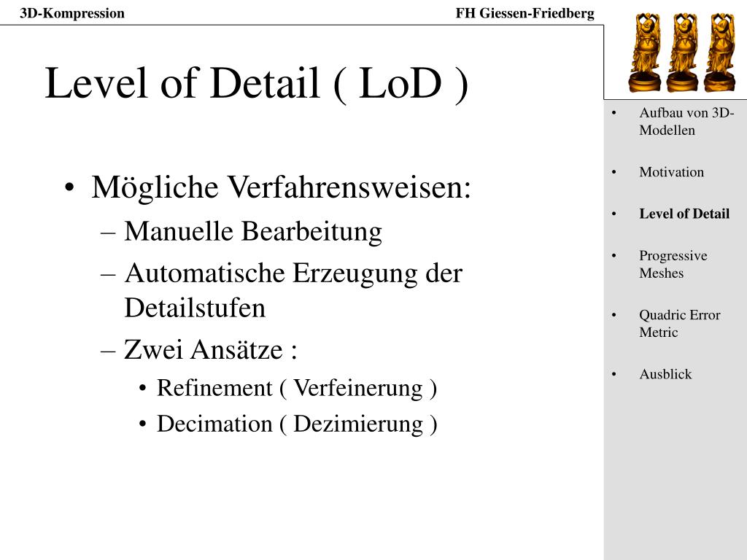Click the 'Zwei Ansätze :' sub-bullet
Image resolution: width=747 pixels, height=560 pixels.
click(x=211, y=350)
